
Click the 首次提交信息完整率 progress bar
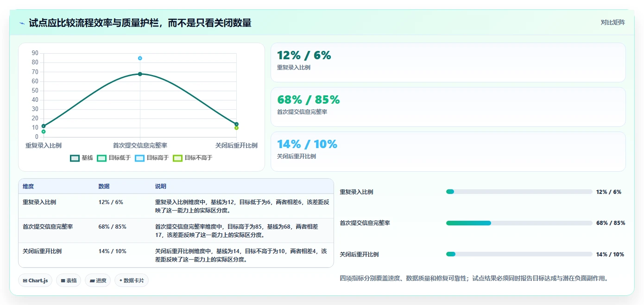[x=519, y=223]
